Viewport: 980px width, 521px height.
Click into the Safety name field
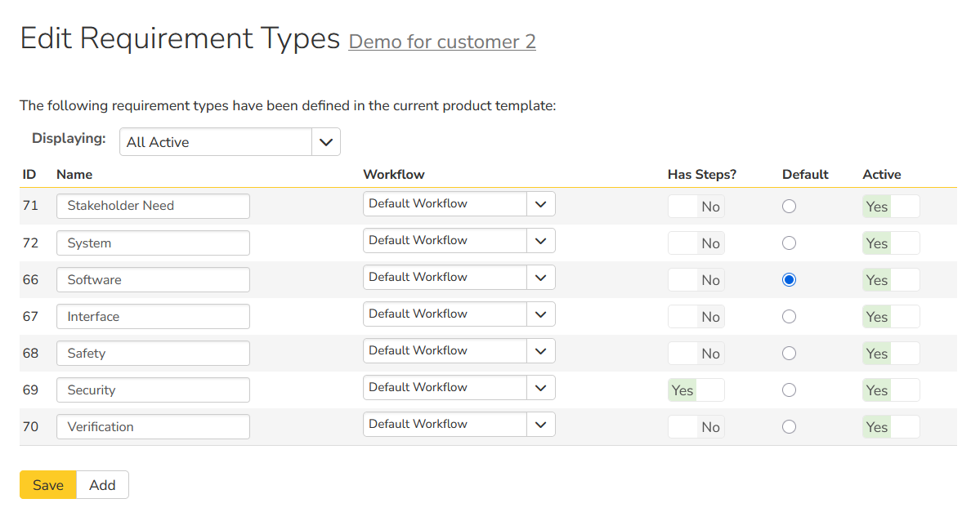coord(153,354)
